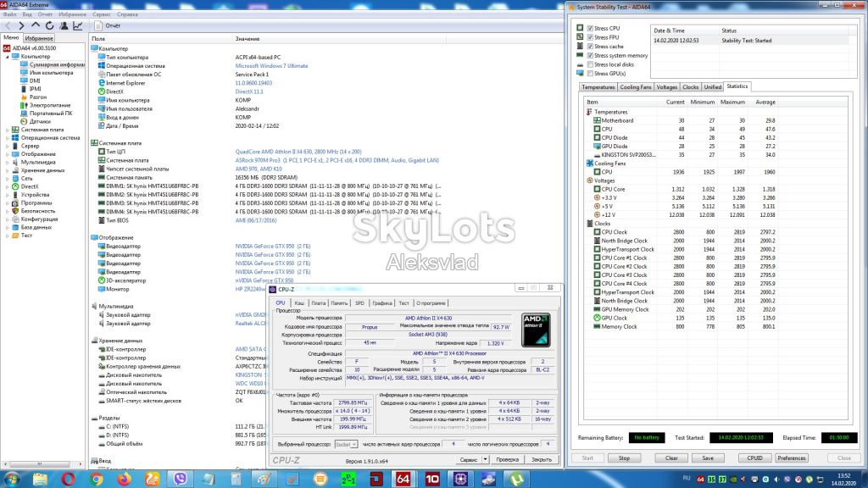
Task: Launch Google Chrome from the taskbar
Action: click(x=97, y=479)
